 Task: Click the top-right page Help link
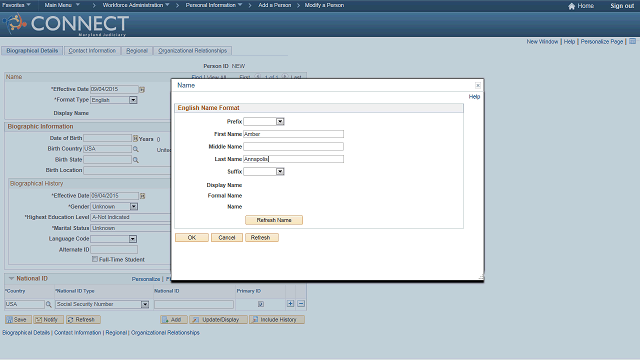(x=569, y=42)
